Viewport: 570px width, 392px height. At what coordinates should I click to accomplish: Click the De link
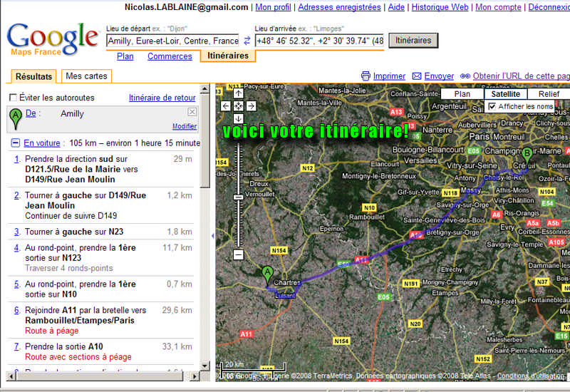[31, 113]
